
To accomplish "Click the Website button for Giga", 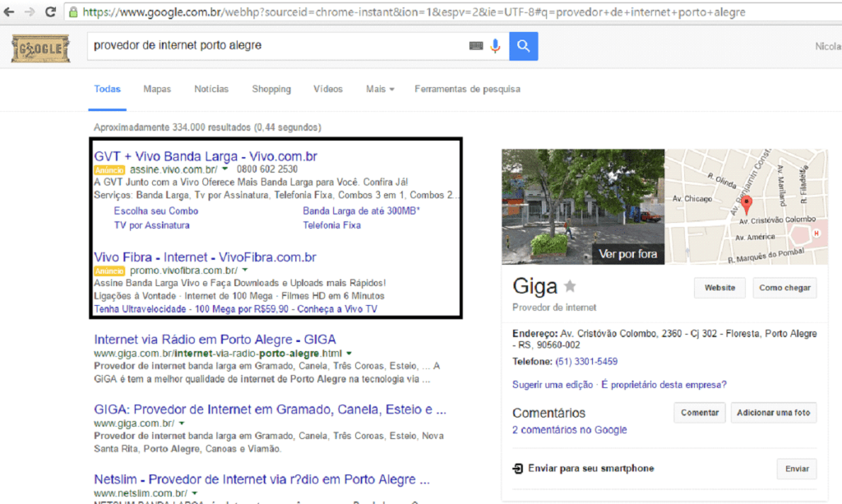I will (x=719, y=288).
